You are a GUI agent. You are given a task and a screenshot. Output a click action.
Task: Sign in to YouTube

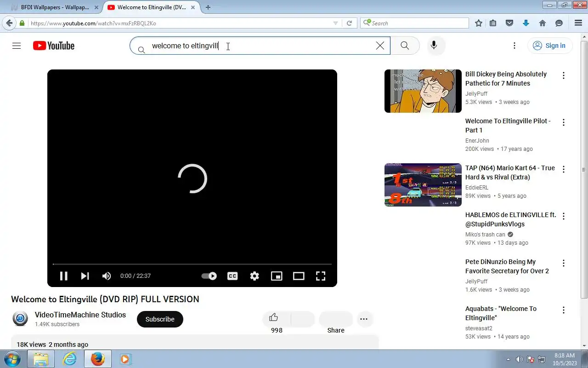(549, 46)
